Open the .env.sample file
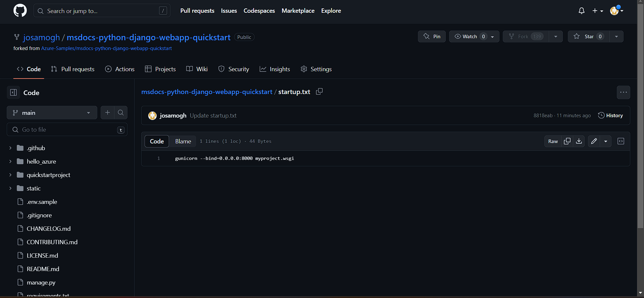 [42, 202]
